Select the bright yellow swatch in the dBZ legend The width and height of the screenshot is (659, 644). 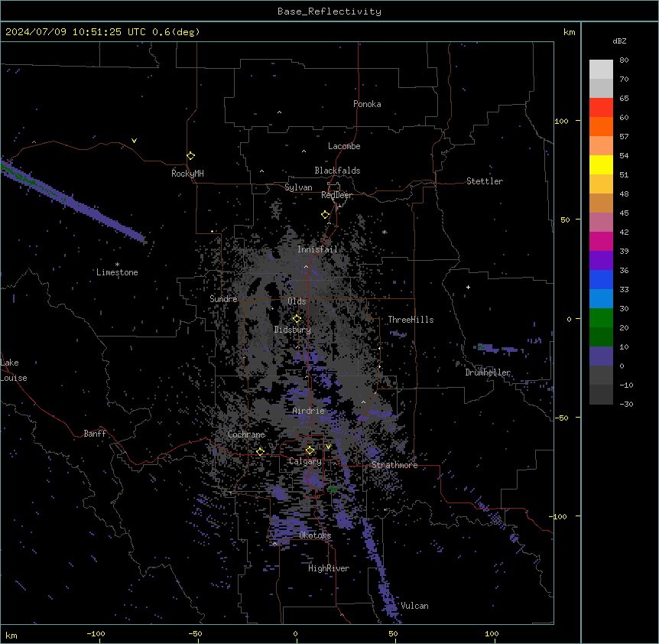pyautogui.click(x=601, y=164)
